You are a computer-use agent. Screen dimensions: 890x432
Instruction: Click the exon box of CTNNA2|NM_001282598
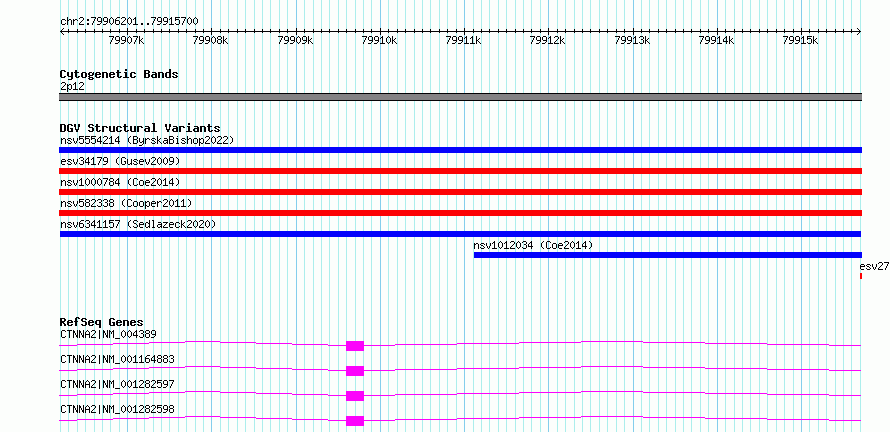(x=355, y=421)
